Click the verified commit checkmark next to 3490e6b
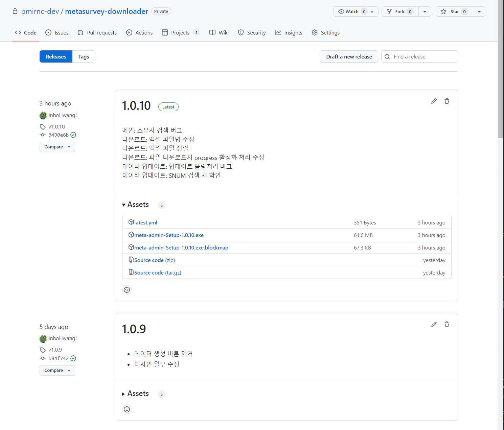 click(x=73, y=135)
